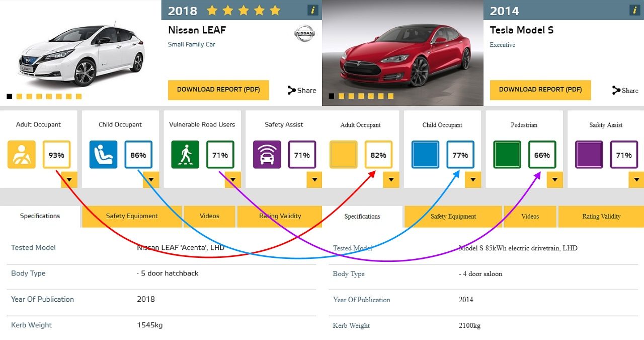Click the Share icon on the Nissan LEAF page

point(292,90)
